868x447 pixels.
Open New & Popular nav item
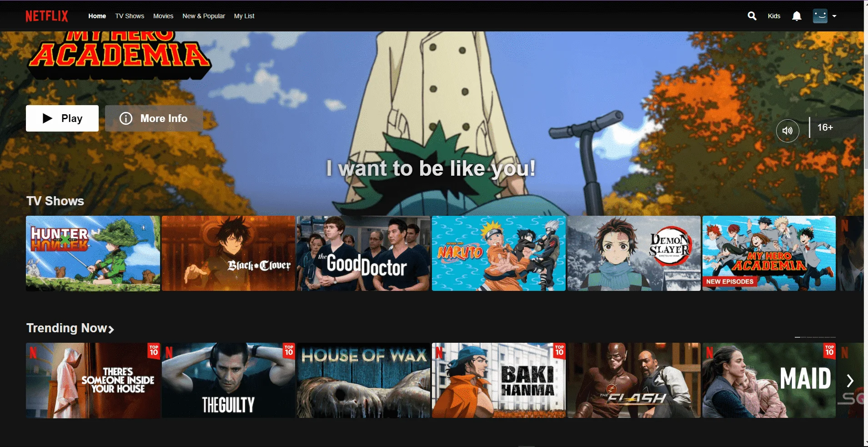coord(204,16)
